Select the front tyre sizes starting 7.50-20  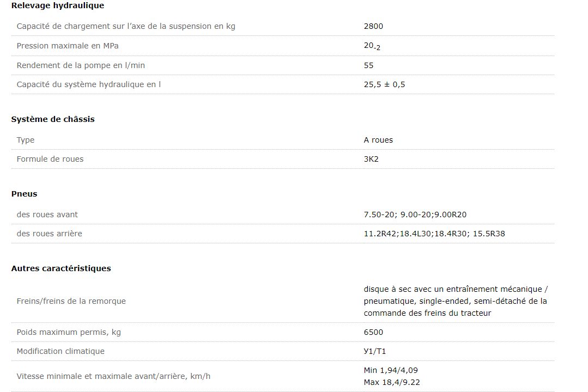tap(415, 215)
